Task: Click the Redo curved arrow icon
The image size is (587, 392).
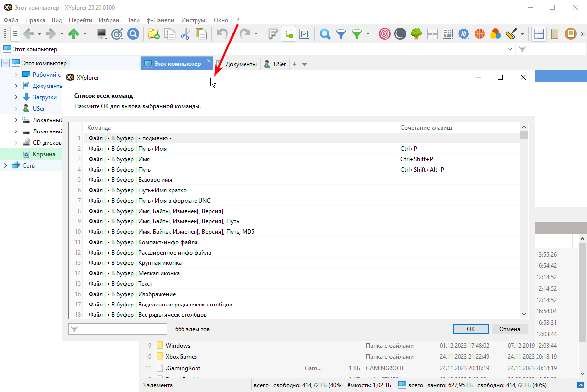Action: [x=245, y=34]
